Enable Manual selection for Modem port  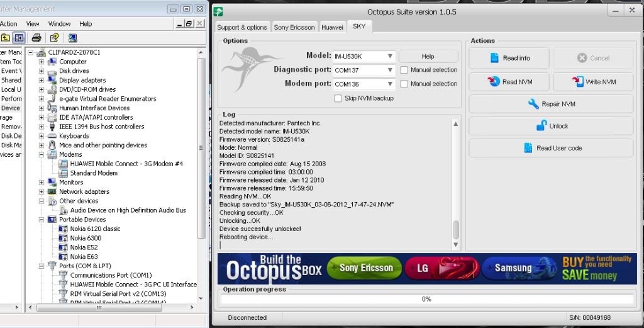pos(404,84)
